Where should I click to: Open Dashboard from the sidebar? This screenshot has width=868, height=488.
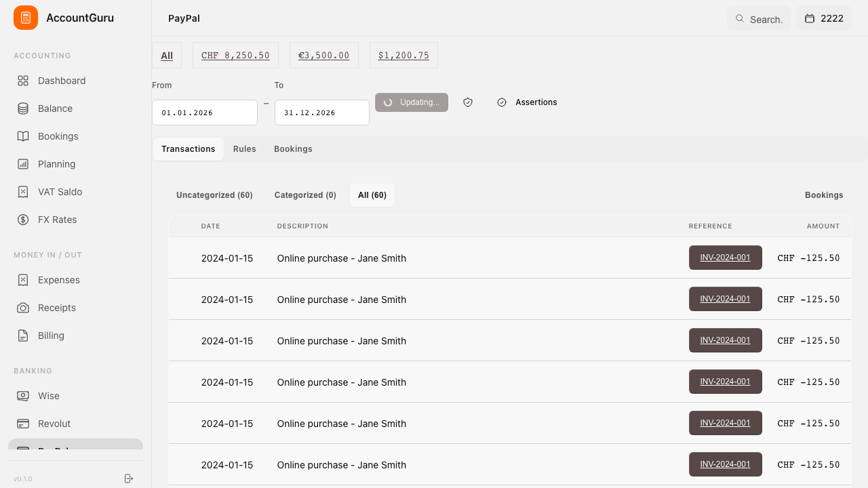tap(75, 81)
